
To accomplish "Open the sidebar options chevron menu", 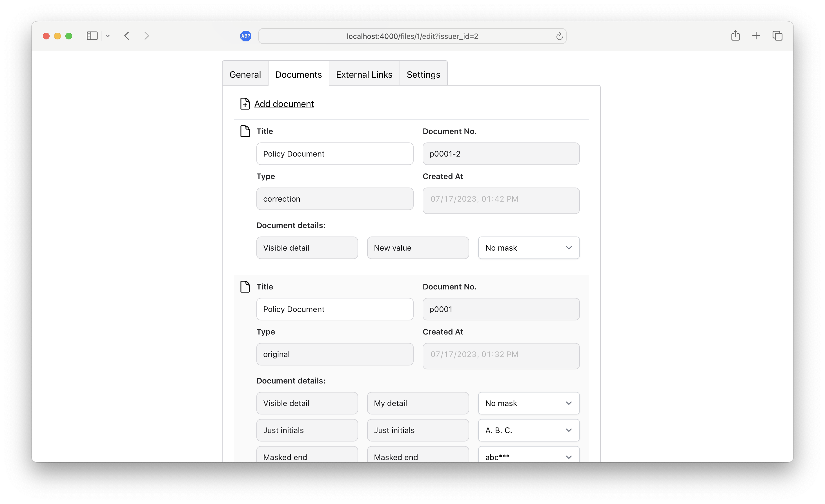I will 107,36.
